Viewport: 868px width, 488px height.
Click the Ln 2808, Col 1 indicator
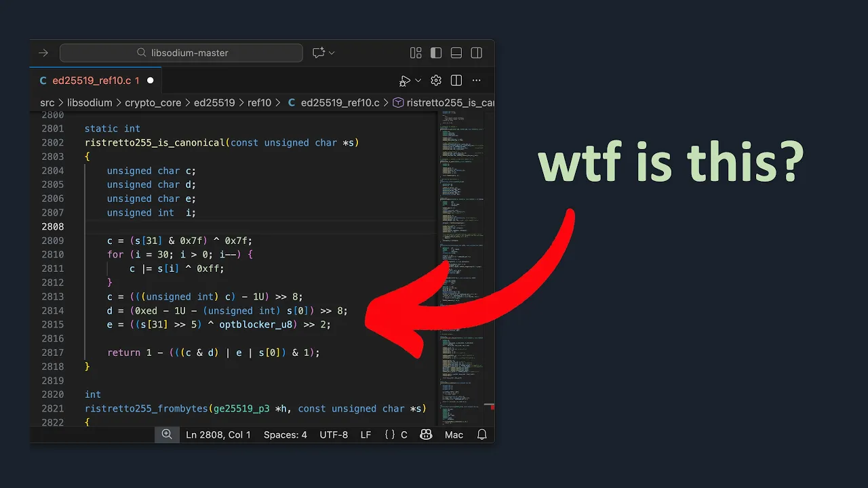pyautogui.click(x=218, y=434)
